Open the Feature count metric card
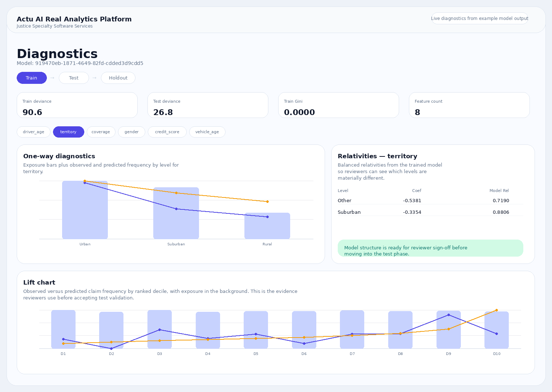 [469, 105]
